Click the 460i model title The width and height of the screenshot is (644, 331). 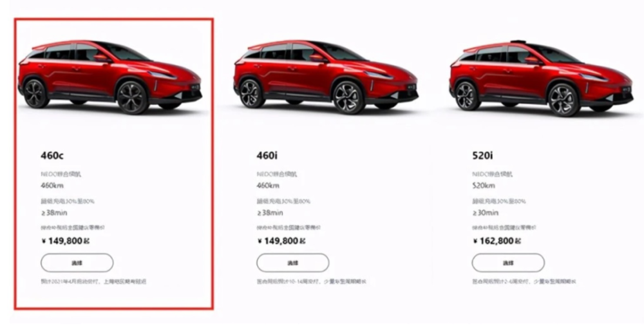pos(267,156)
